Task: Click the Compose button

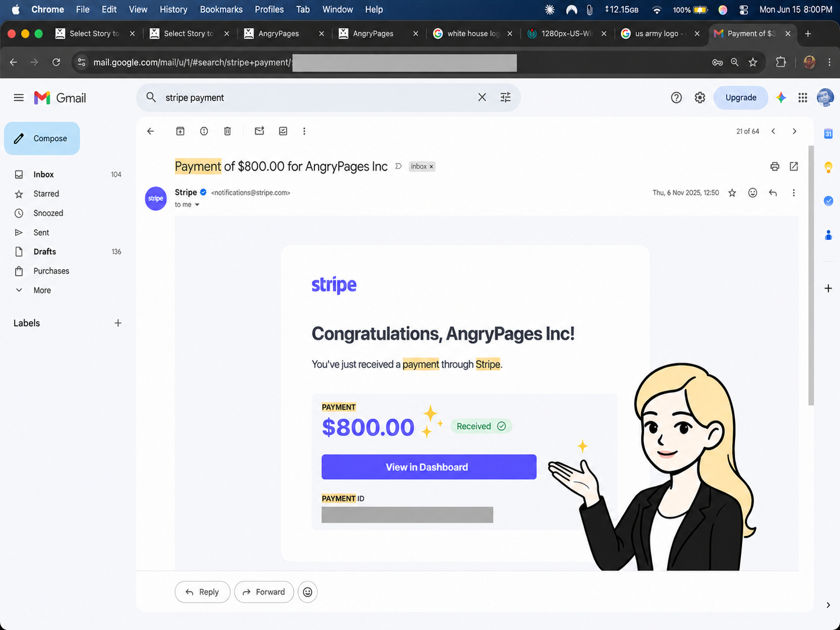Action: pyautogui.click(x=42, y=138)
